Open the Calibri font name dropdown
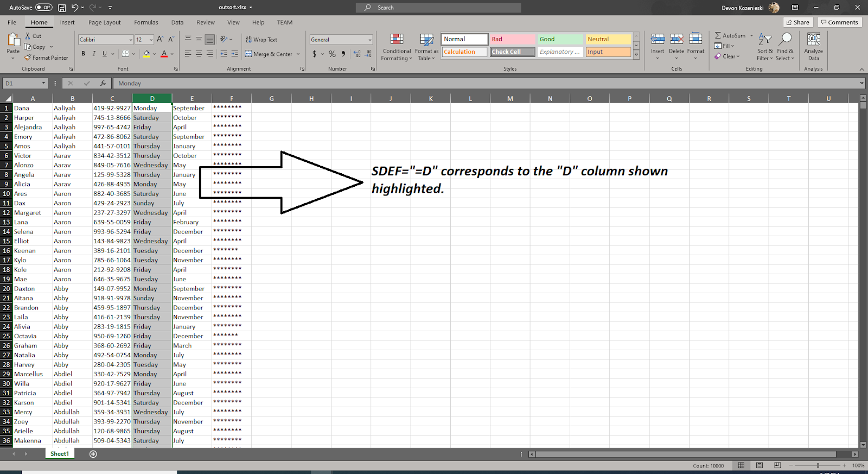The height and width of the screenshot is (474, 868). click(x=131, y=40)
